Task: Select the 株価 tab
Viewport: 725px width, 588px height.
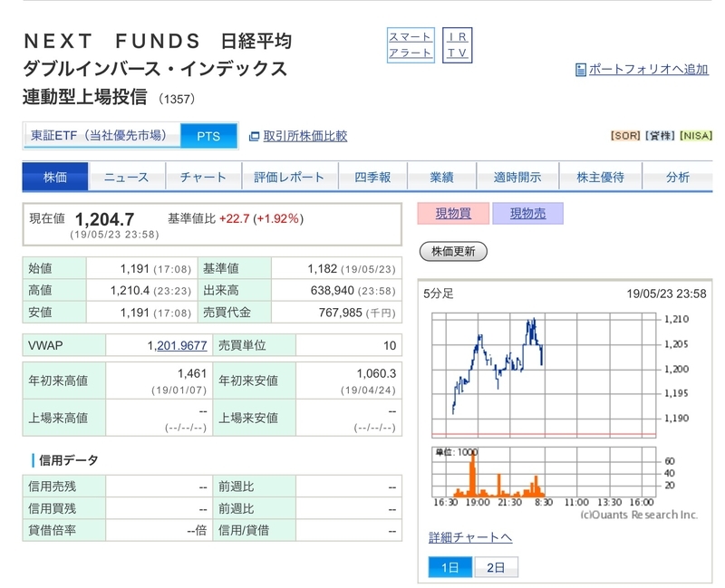Action: click(x=55, y=177)
